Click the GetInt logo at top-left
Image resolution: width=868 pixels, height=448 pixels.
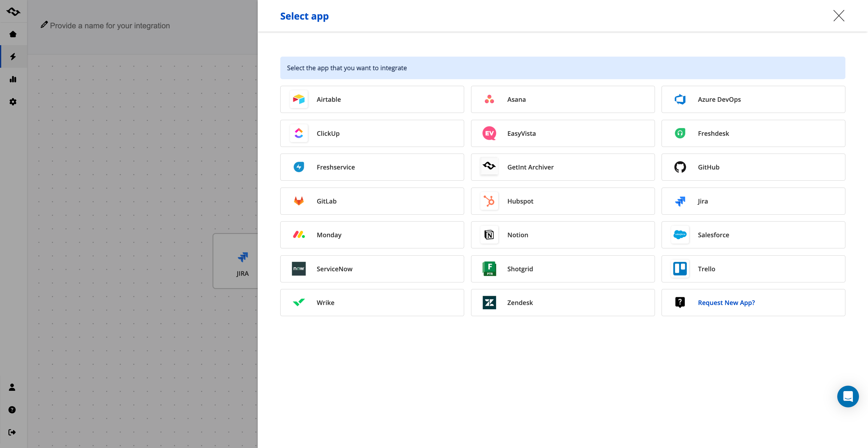[x=14, y=11]
